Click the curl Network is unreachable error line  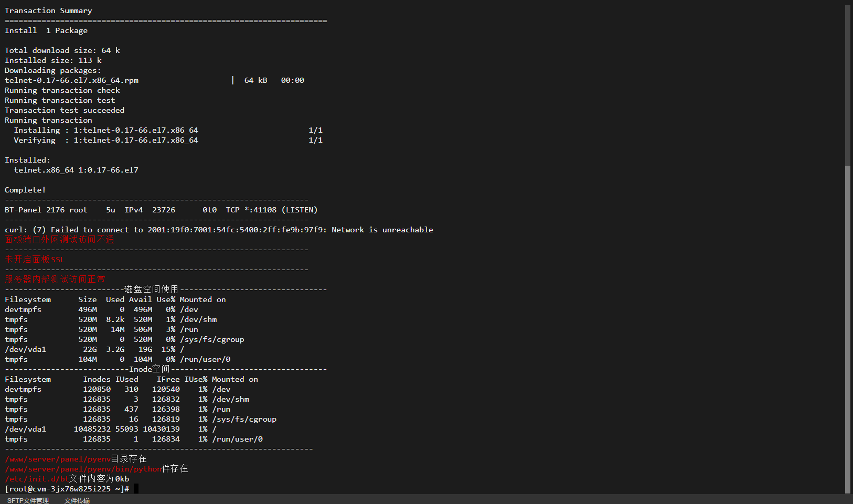(219, 230)
